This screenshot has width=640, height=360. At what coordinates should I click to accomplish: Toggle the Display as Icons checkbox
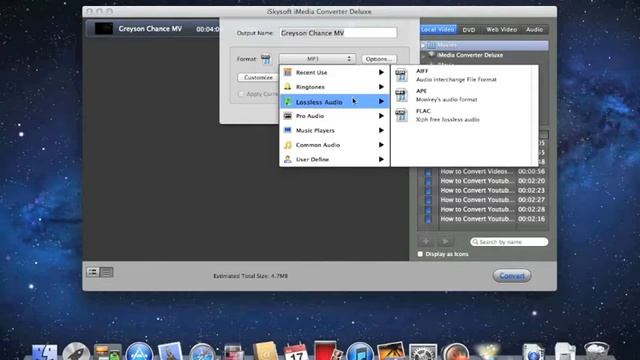[x=420, y=254]
